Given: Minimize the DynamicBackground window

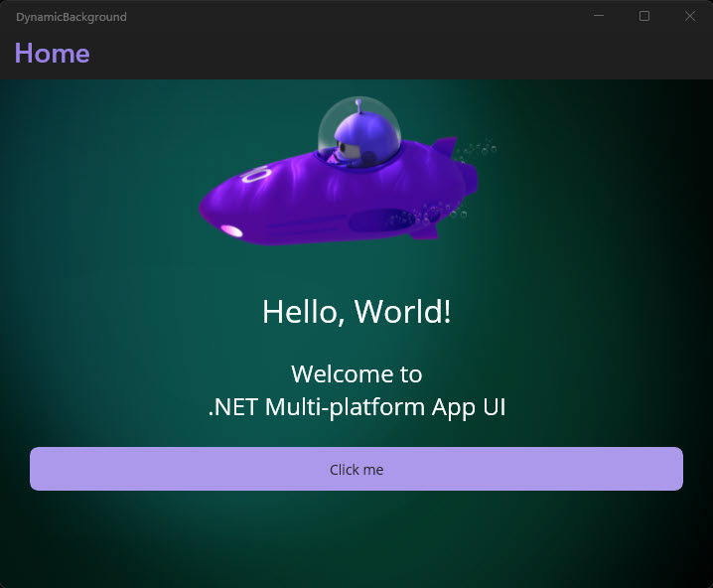Looking at the screenshot, I should [x=598, y=16].
